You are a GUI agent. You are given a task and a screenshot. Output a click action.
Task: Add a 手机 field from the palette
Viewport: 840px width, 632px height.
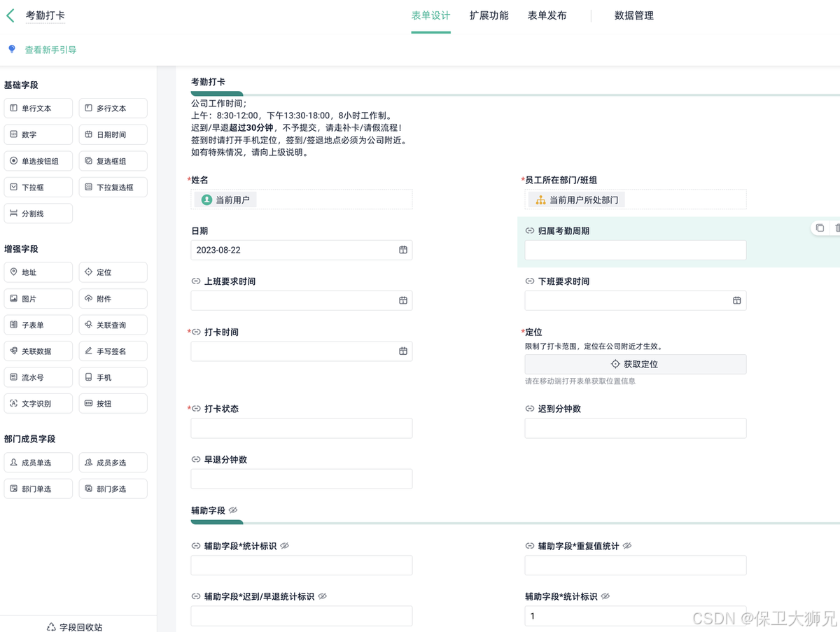(113, 377)
